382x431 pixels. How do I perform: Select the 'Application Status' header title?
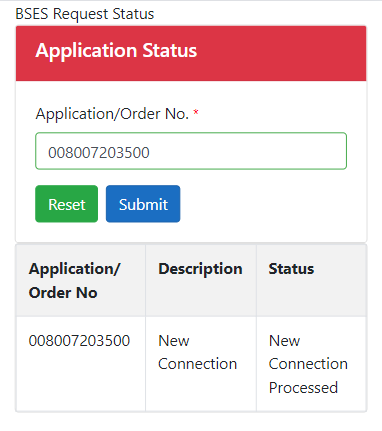[116, 50]
